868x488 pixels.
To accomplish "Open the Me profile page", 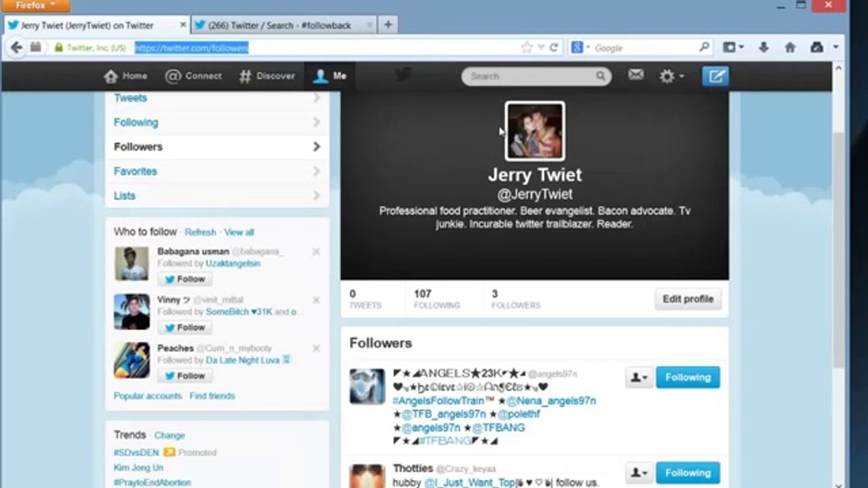I will point(330,76).
